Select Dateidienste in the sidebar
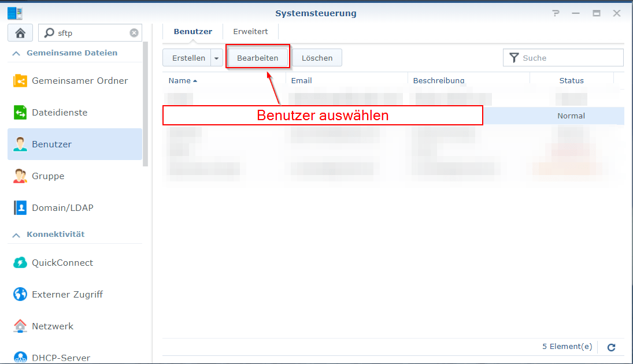633x364 pixels. tap(62, 112)
